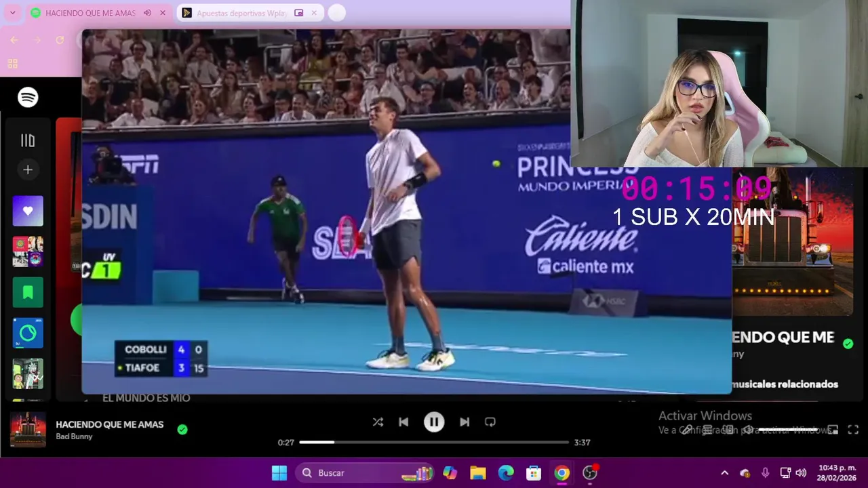The width and height of the screenshot is (868, 488).
Task: Enter Spotify full screen mode
Action: [853, 430]
